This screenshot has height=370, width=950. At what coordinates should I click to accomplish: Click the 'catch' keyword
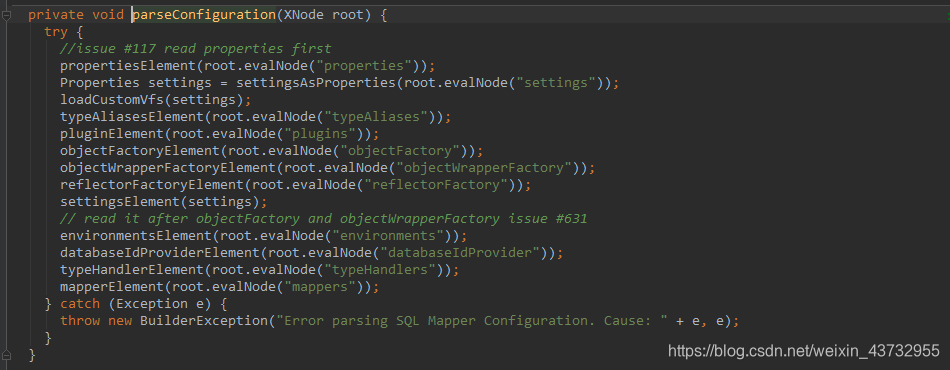[x=80, y=303]
